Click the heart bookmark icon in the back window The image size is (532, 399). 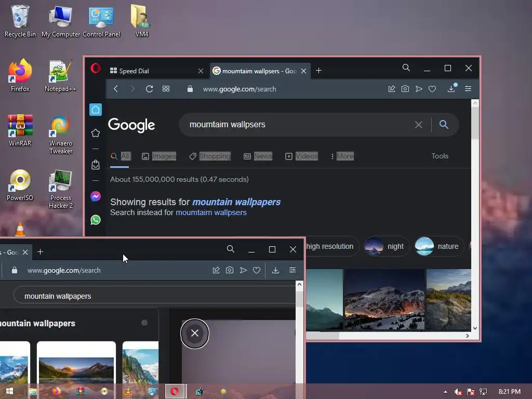[x=432, y=89]
